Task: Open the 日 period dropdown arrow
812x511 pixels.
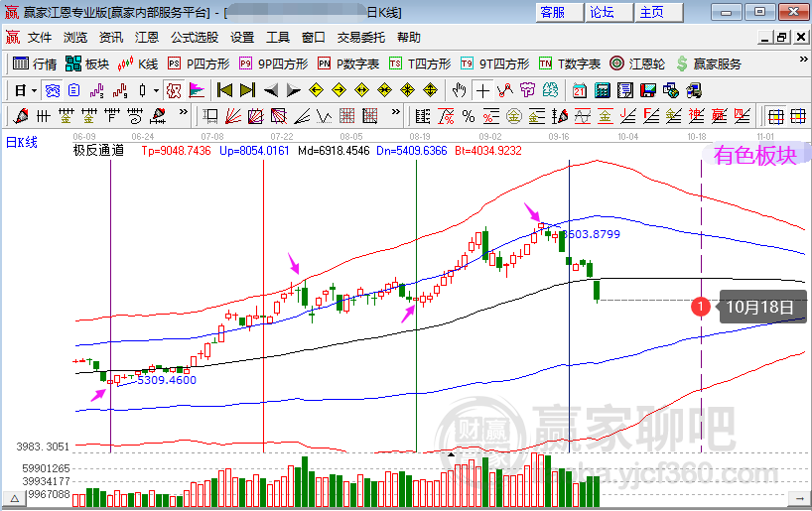Action: (34, 91)
